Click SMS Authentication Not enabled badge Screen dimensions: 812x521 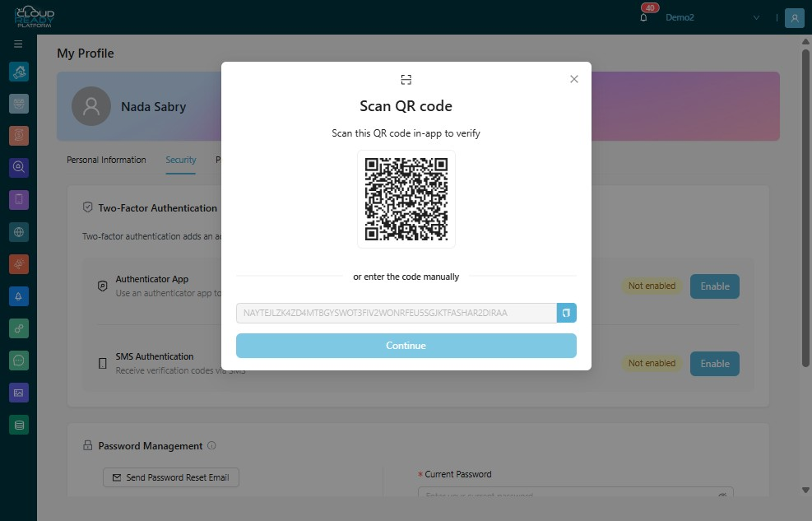click(652, 364)
